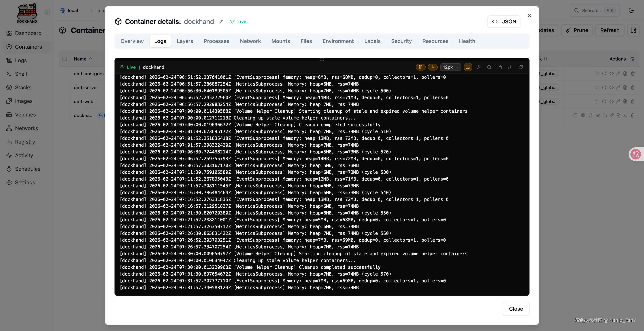
Task: Open search in log viewer
Action: coord(489,67)
